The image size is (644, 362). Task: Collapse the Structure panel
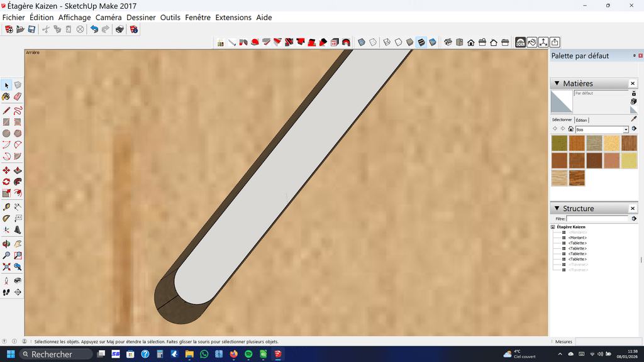click(x=555, y=209)
